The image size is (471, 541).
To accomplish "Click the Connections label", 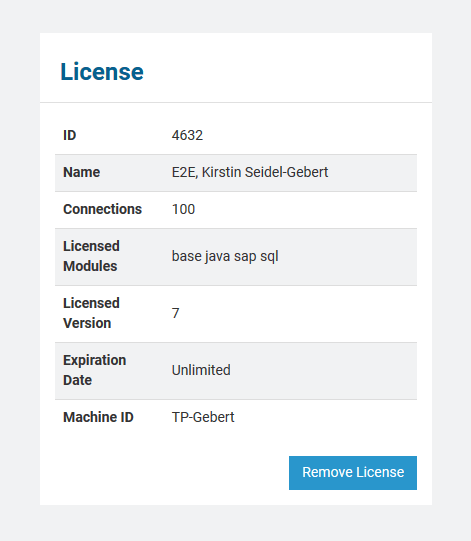I will coord(102,209).
